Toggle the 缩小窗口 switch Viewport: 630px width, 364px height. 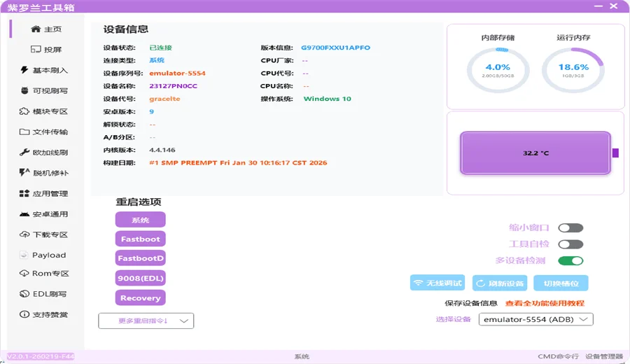click(570, 227)
